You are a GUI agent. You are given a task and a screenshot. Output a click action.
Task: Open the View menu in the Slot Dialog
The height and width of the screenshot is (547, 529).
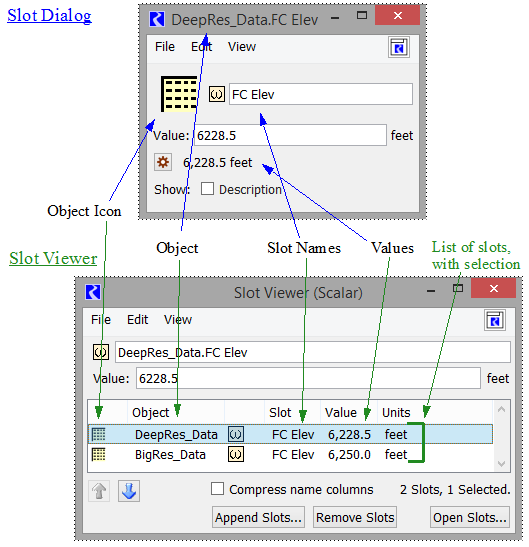coord(242,47)
